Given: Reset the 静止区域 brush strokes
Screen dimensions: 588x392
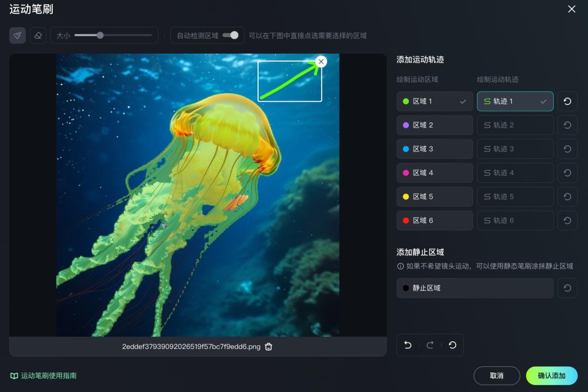Looking at the screenshot, I should pyautogui.click(x=567, y=288).
